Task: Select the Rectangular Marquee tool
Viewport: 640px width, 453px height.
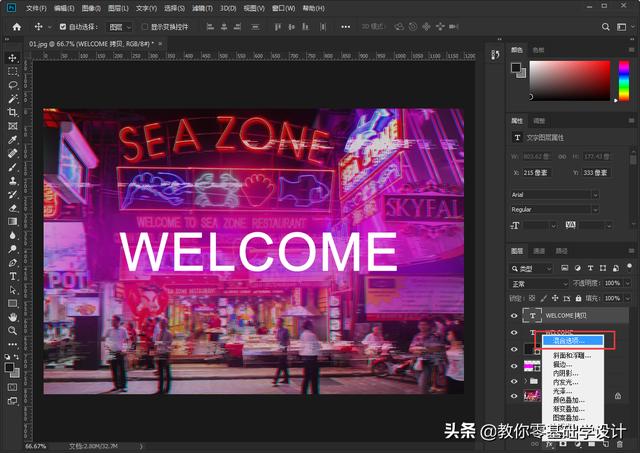Action: [x=13, y=71]
